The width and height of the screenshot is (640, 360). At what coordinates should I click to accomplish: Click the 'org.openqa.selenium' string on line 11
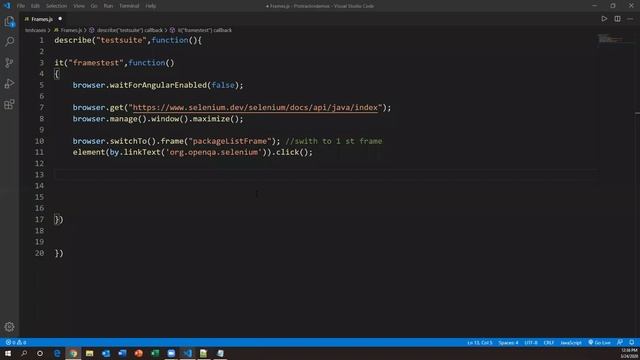pos(213,152)
